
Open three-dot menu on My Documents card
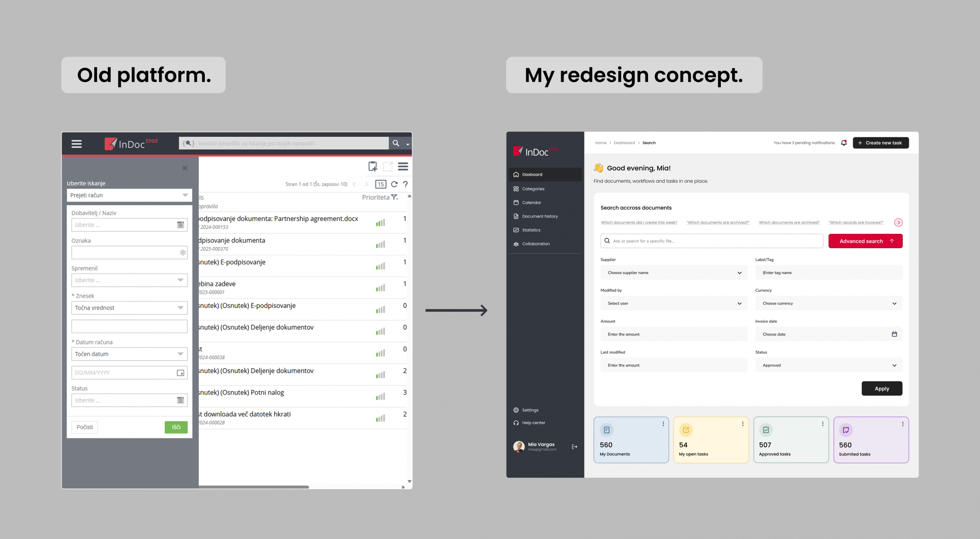(x=663, y=424)
